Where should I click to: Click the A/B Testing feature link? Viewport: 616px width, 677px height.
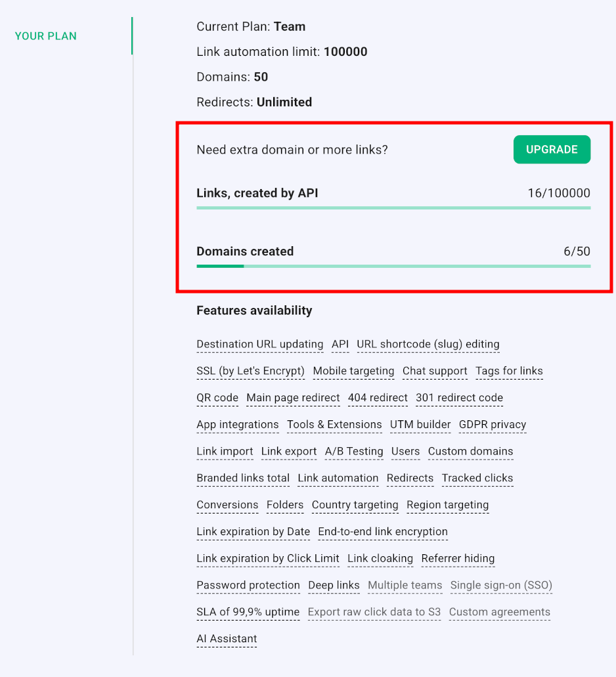(x=354, y=452)
